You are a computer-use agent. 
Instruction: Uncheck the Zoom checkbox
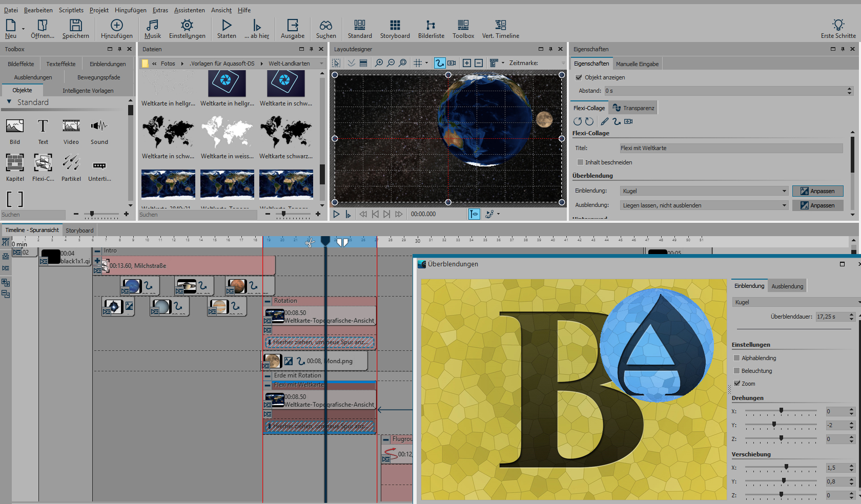click(737, 384)
